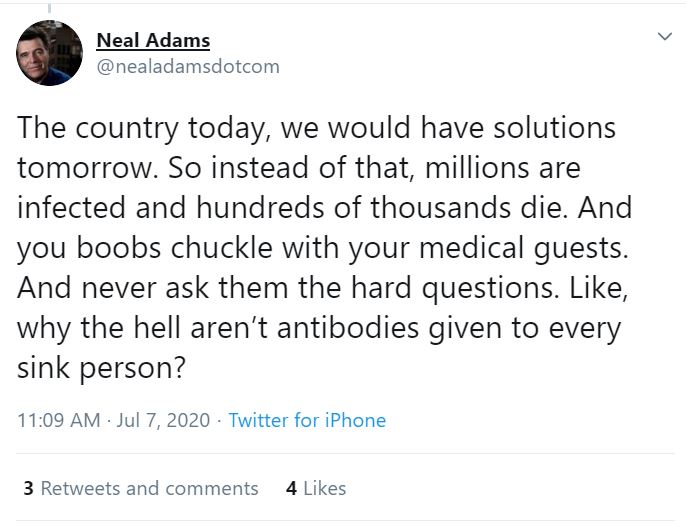Click the retweet count number 3
The height and width of the screenshot is (524, 686).
pyautogui.click(x=29, y=488)
